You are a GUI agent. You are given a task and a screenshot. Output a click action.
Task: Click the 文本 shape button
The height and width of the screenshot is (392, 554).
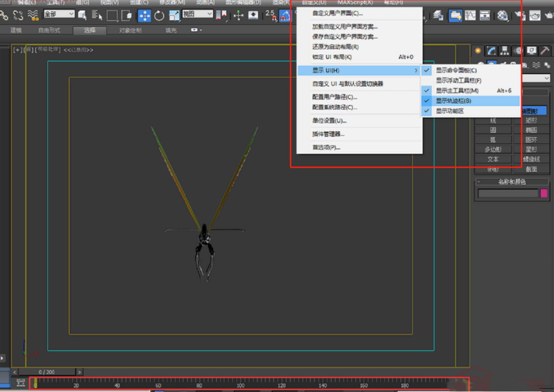click(493, 159)
